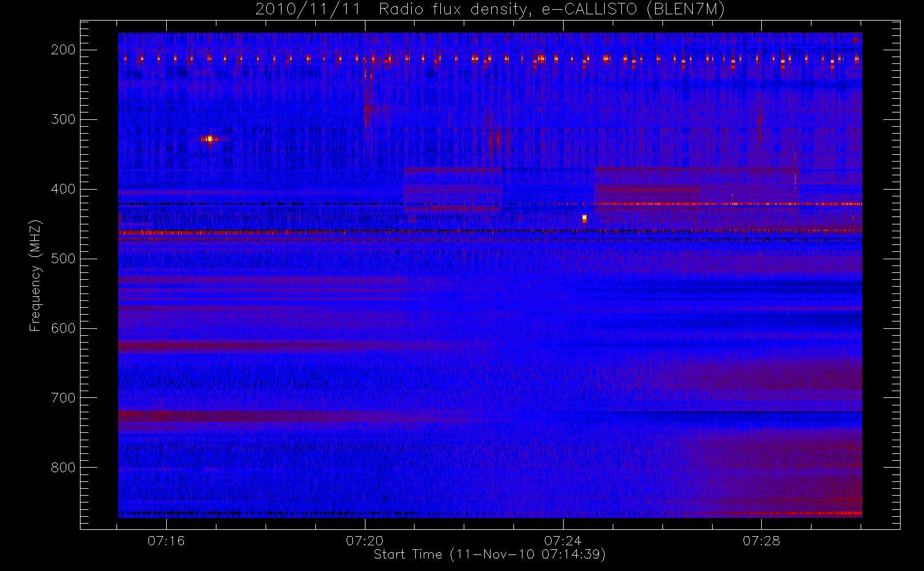The width and height of the screenshot is (924, 571).
Task: Click the 700 frequency tick label
Action: (x=63, y=398)
